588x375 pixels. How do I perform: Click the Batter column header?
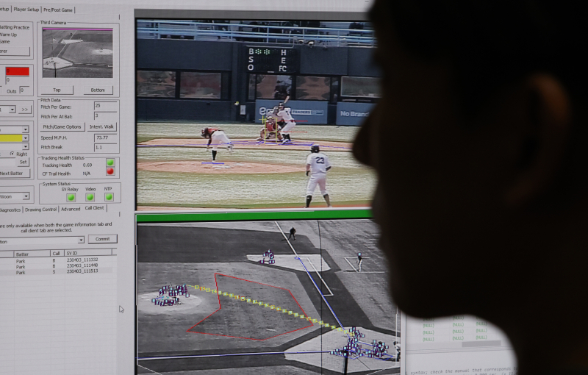(32, 254)
